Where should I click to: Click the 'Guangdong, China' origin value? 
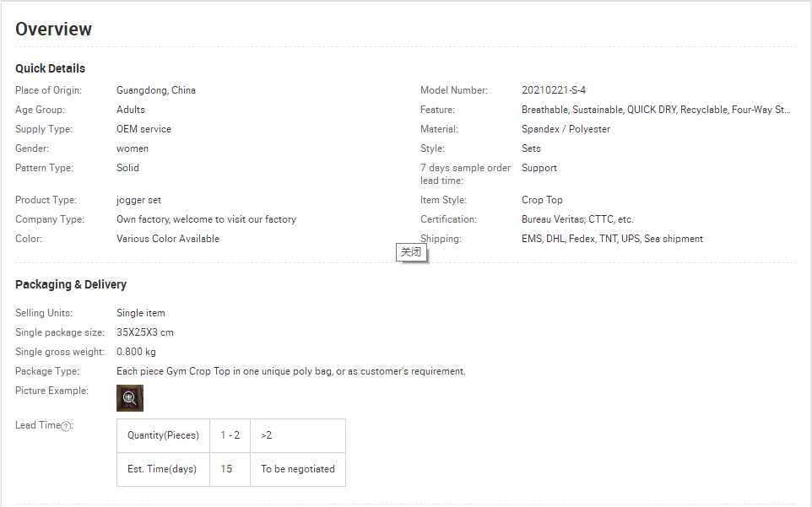click(x=156, y=90)
